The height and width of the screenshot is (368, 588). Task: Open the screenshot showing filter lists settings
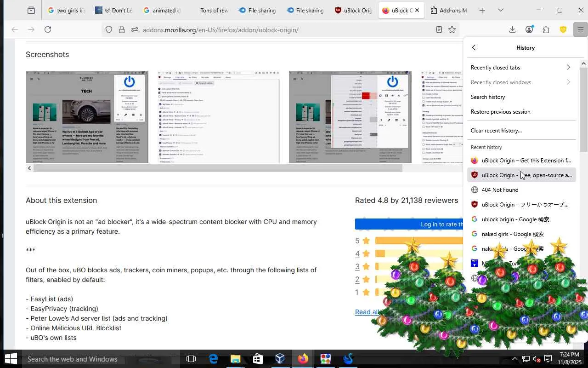218,117
